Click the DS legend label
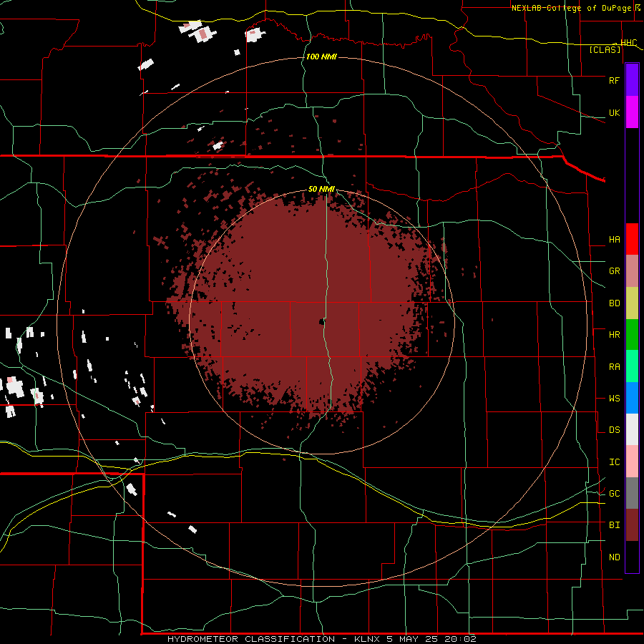 614,430
